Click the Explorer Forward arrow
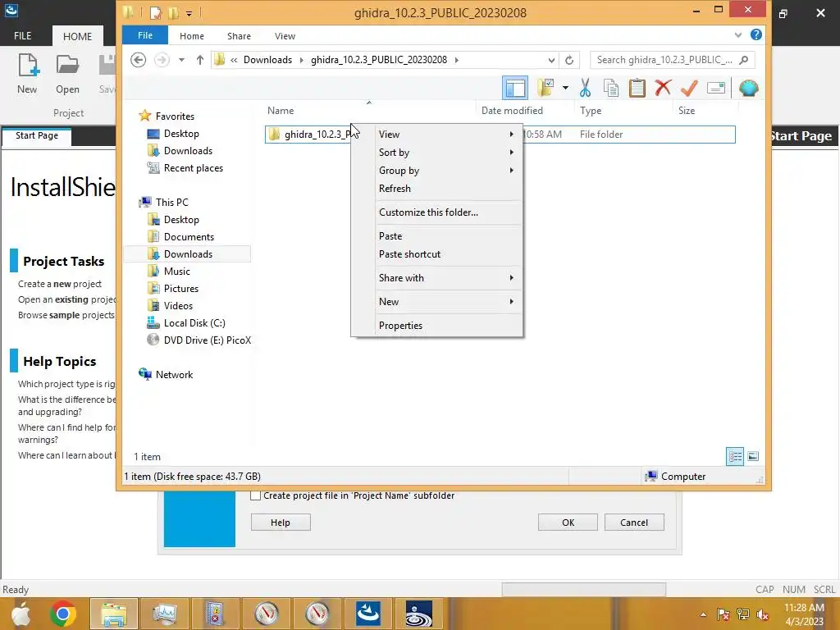 pyautogui.click(x=162, y=60)
